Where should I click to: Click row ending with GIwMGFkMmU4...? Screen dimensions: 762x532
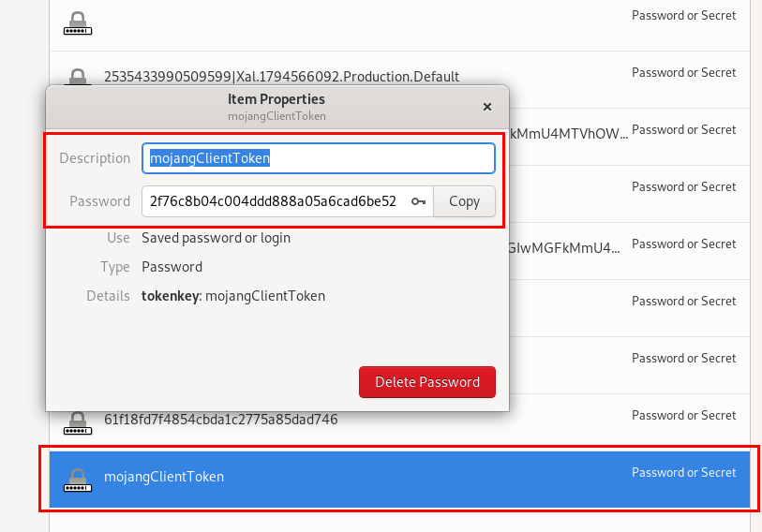pyautogui.click(x=629, y=251)
